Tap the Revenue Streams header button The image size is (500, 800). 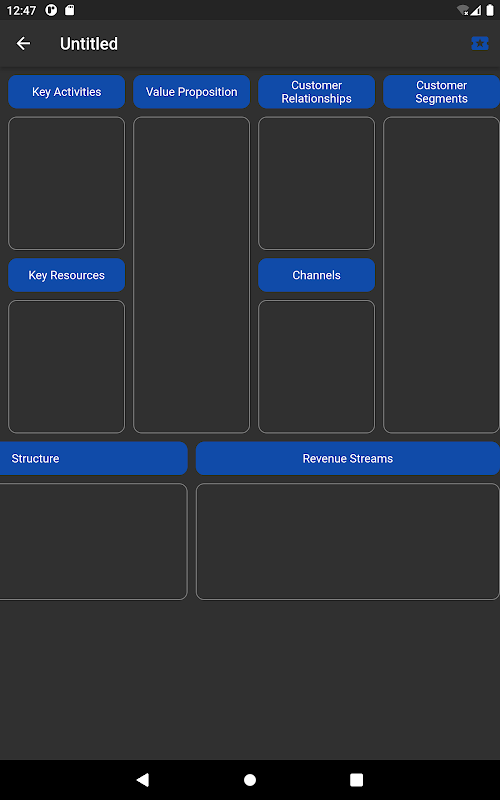347,458
